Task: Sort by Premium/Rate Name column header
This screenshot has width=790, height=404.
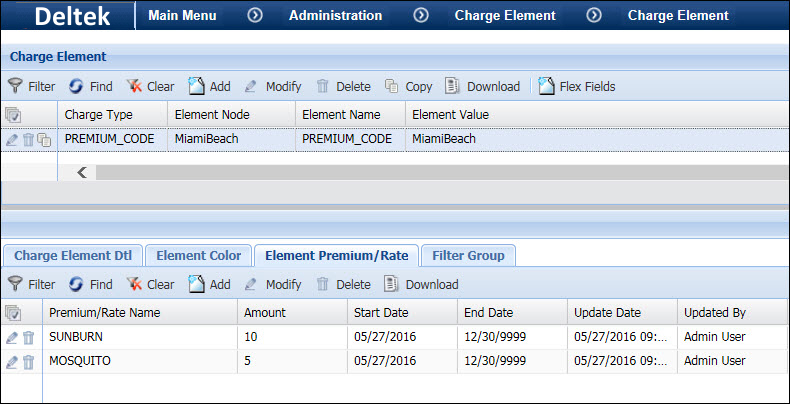Action: (x=104, y=313)
